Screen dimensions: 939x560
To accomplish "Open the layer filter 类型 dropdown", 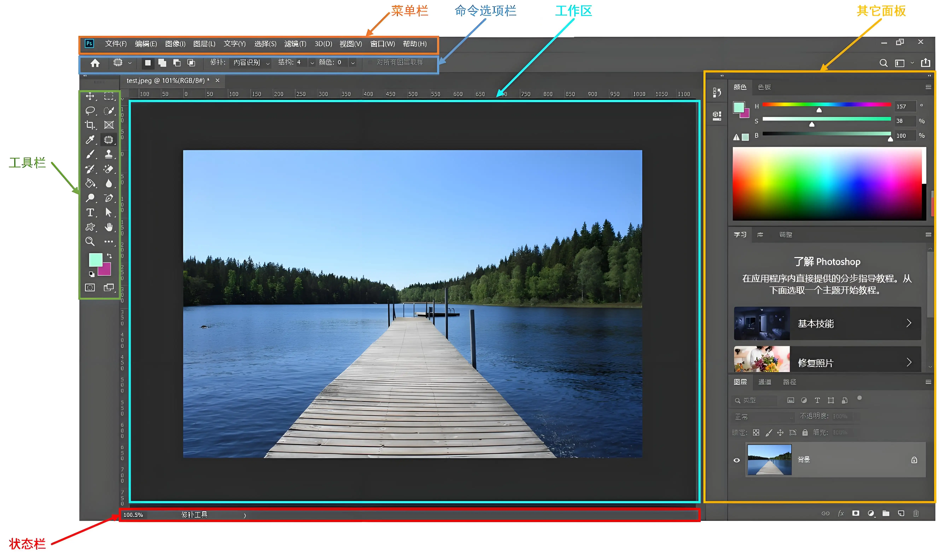I will click(754, 400).
